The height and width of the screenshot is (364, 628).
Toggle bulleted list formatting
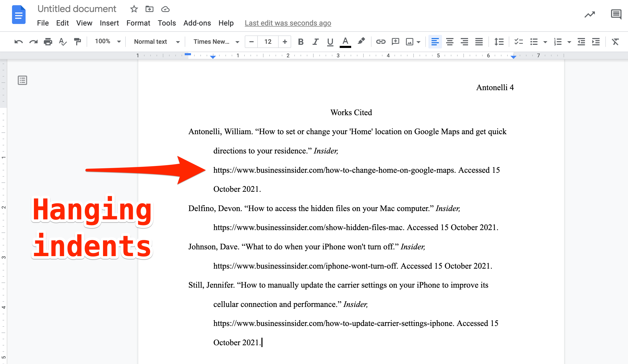533,42
